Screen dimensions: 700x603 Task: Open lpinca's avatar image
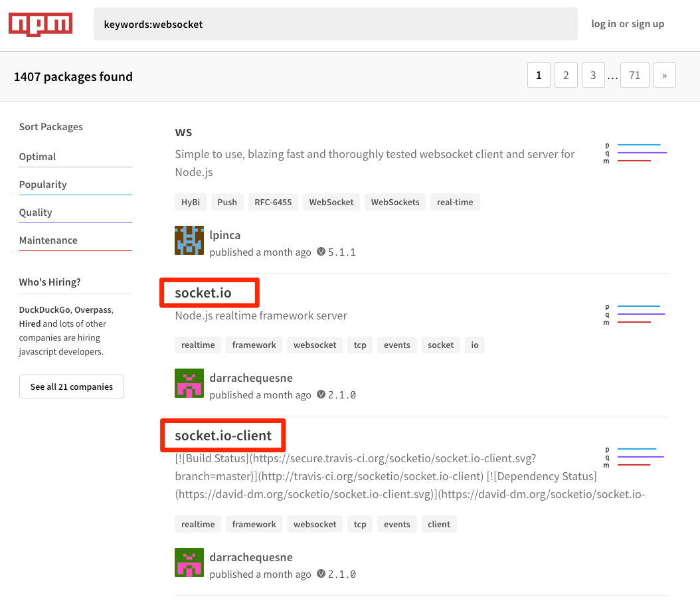tap(189, 240)
